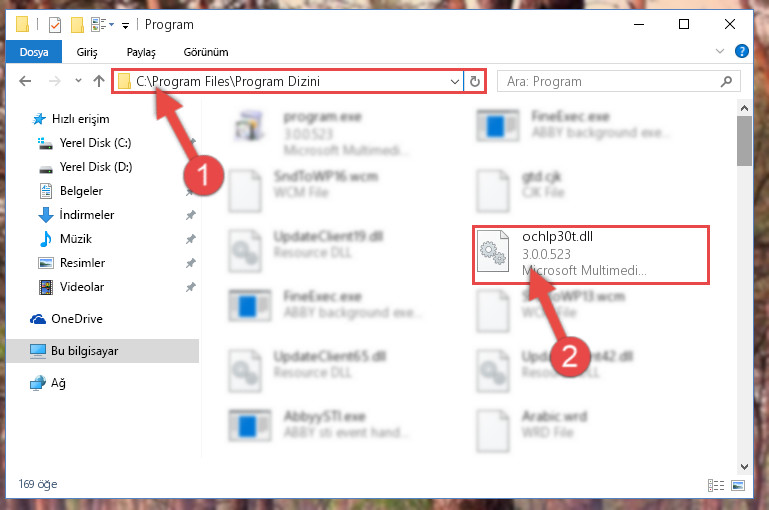This screenshot has height=510, width=769.
Task: Open the Dosya menu tab
Action: 34,52
